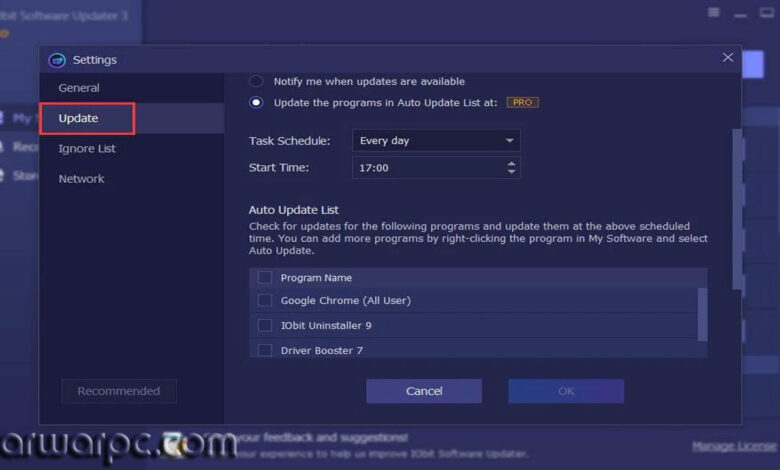
Task: Click the Recommended button
Action: point(119,391)
